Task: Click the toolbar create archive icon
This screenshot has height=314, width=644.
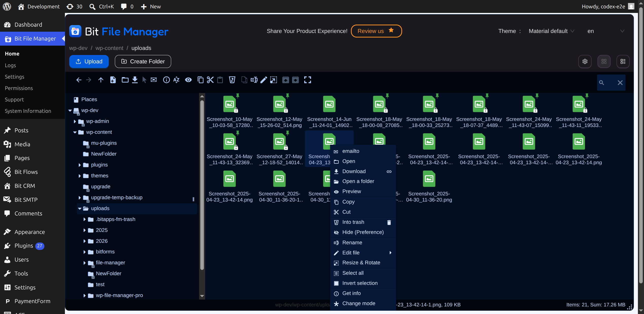Action: 296,80
